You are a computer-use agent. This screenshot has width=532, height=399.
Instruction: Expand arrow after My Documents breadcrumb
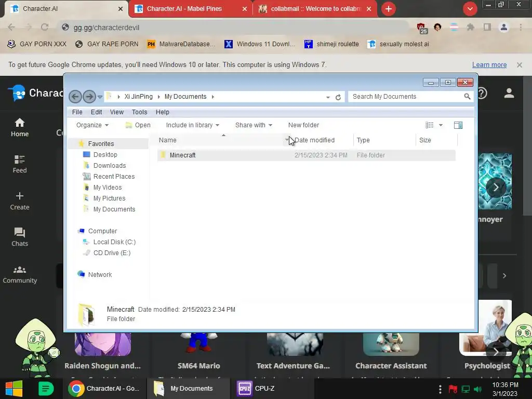(212, 97)
